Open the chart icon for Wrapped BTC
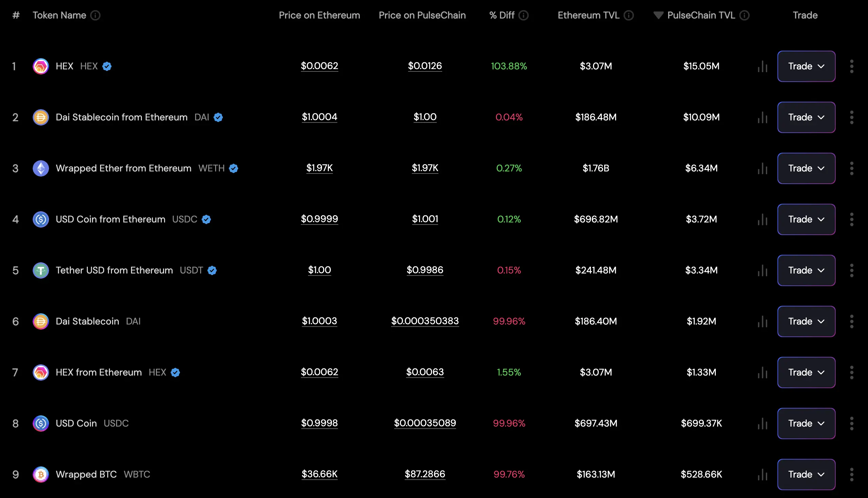Viewport: 868px width, 498px height. [x=762, y=475]
